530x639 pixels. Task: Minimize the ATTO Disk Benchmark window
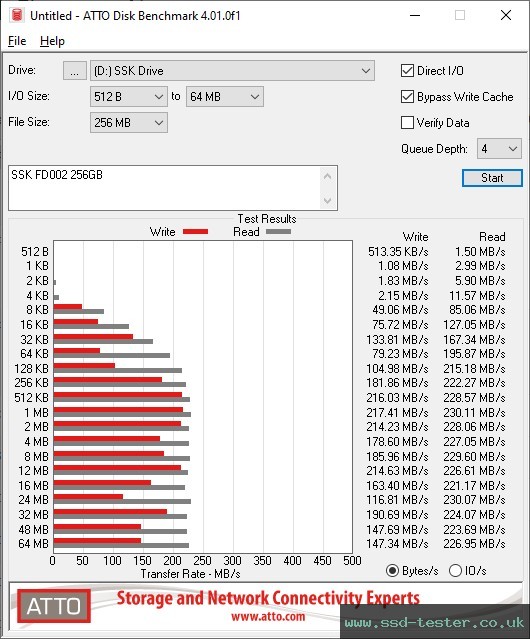[x=415, y=15]
